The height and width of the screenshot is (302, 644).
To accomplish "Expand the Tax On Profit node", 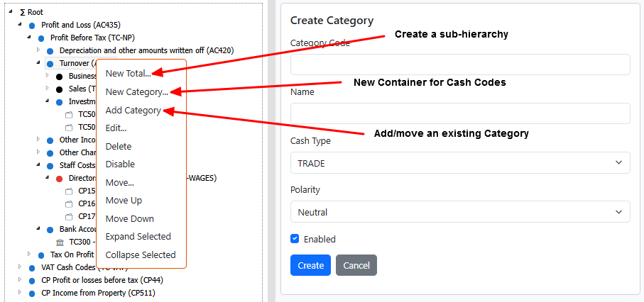I will 28,254.
